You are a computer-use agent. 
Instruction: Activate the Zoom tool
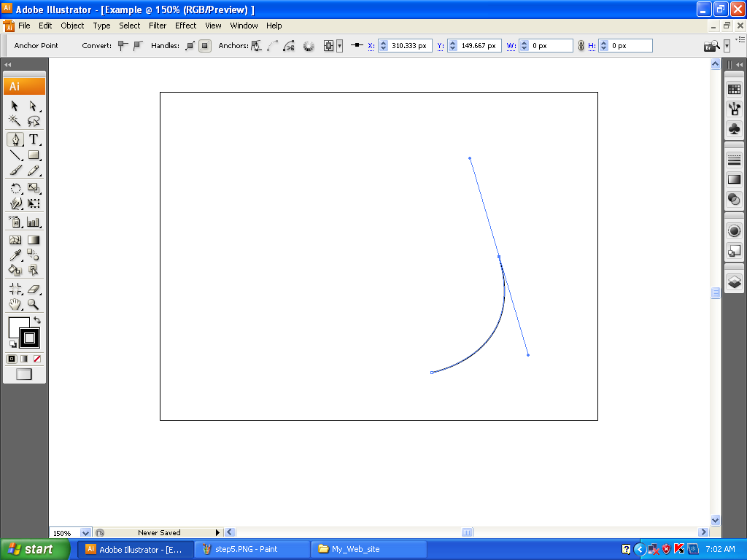(x=33, y=304)
